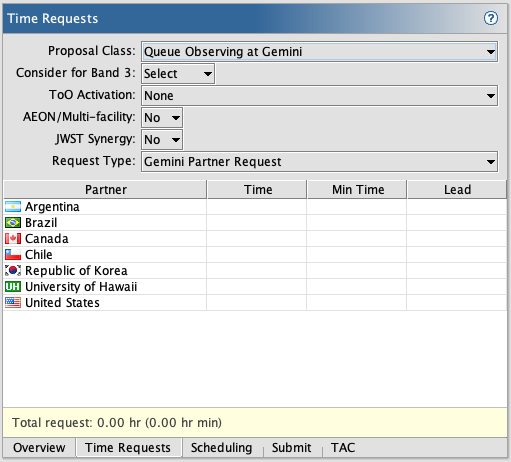
Task: Select the Chile partner row text
Action: 39,255
